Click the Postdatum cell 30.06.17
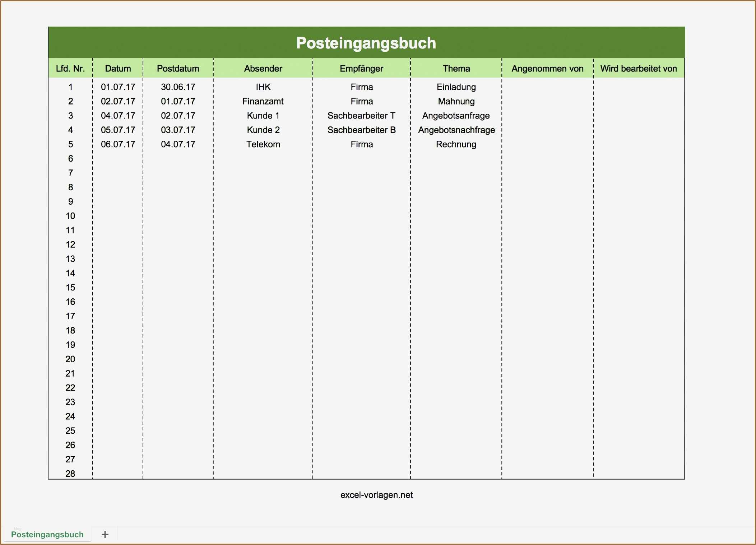The width and height of the screenshot is (756, 545). (x=178, y=87)
